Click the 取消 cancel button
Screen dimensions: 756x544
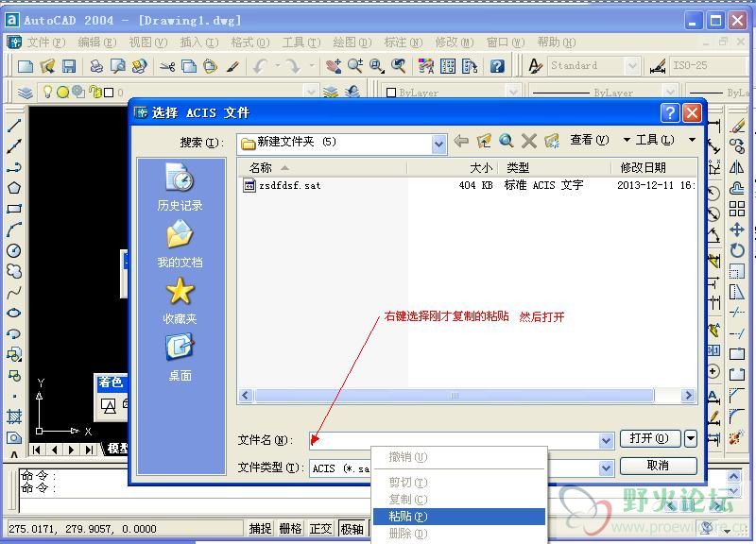coord(658,466)
